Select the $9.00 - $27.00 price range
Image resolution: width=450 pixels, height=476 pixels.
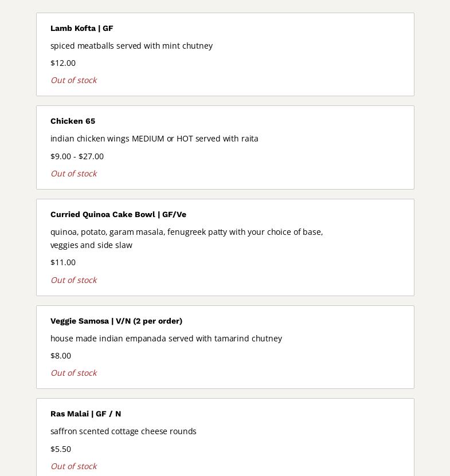[x=77, y=156]
